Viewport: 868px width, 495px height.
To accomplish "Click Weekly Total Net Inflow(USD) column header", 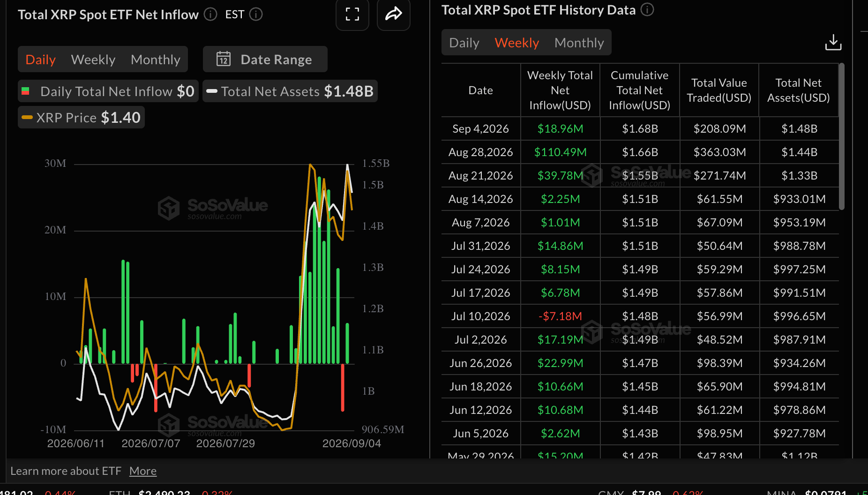I will click(x=560, y=90).
